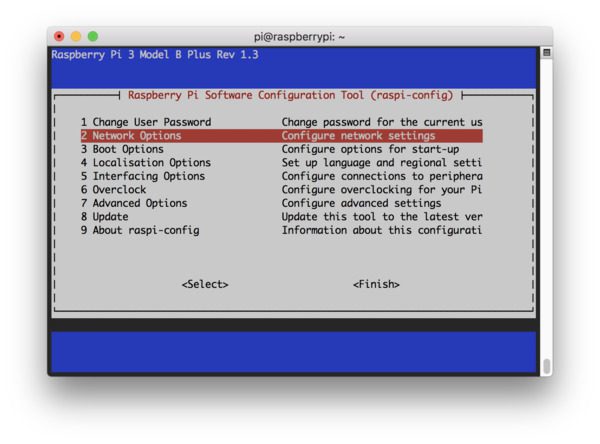Maximize terminal using green button

pos(93,36)
